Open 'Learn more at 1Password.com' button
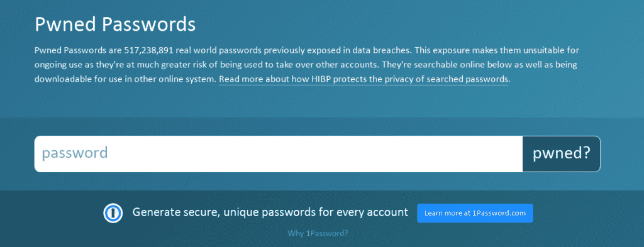Image resolution: width=644 pixels, height=247 pixels. point(475,213)
